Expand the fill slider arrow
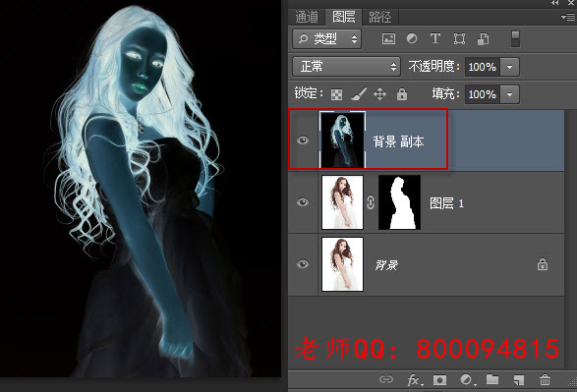Viewport: 577px width, 392px height. 509,94
